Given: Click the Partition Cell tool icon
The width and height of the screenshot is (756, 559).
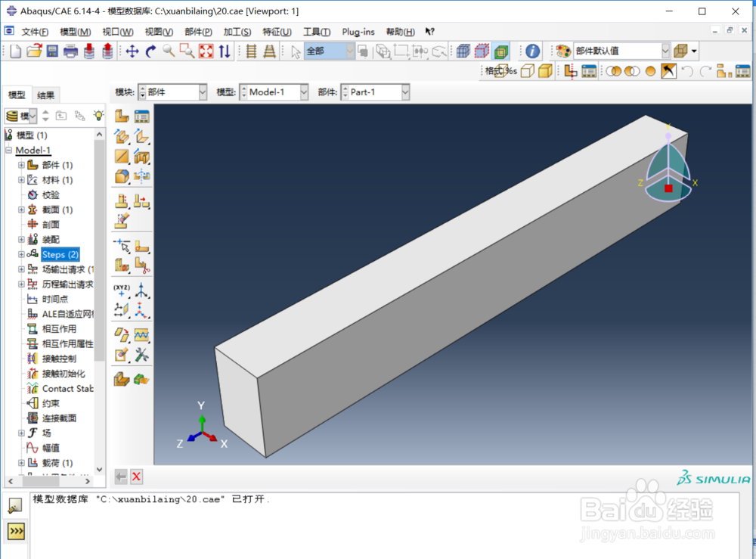Looking at the screenshot, I should tap(122, 265).
